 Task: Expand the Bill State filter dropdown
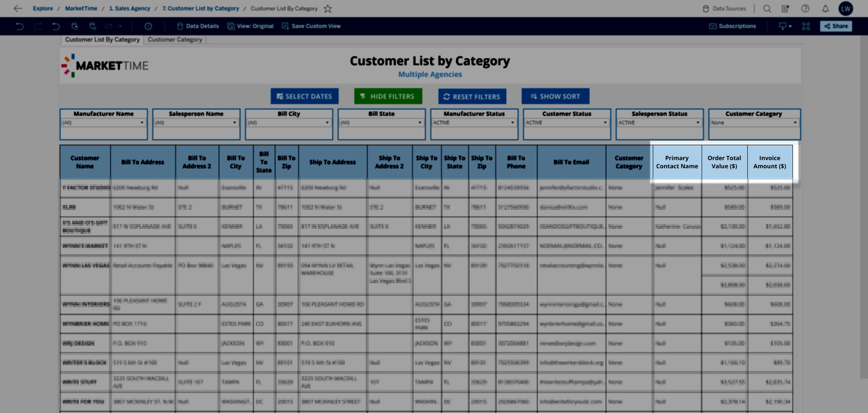[382, 123]
